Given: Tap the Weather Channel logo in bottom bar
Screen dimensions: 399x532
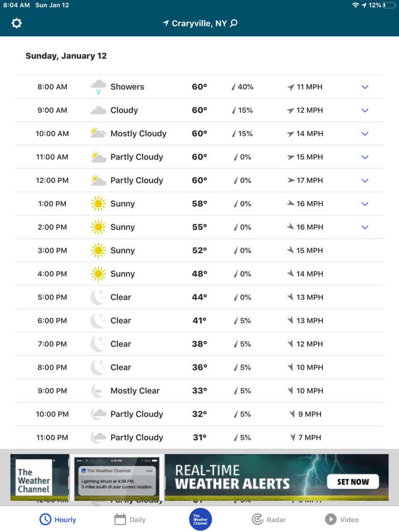Looking at the screenshot, I should point(200,520).
